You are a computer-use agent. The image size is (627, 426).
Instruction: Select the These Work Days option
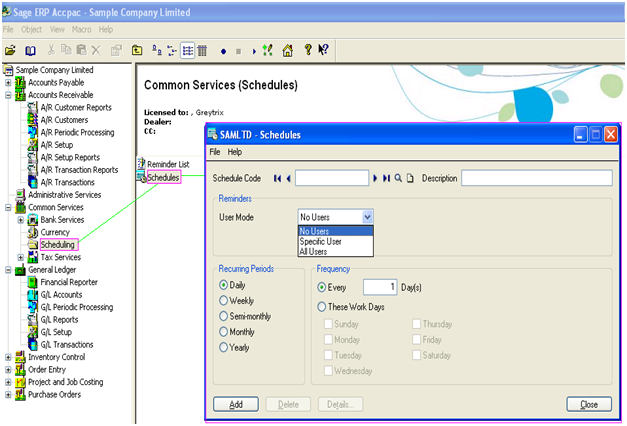tap(321, 307)
